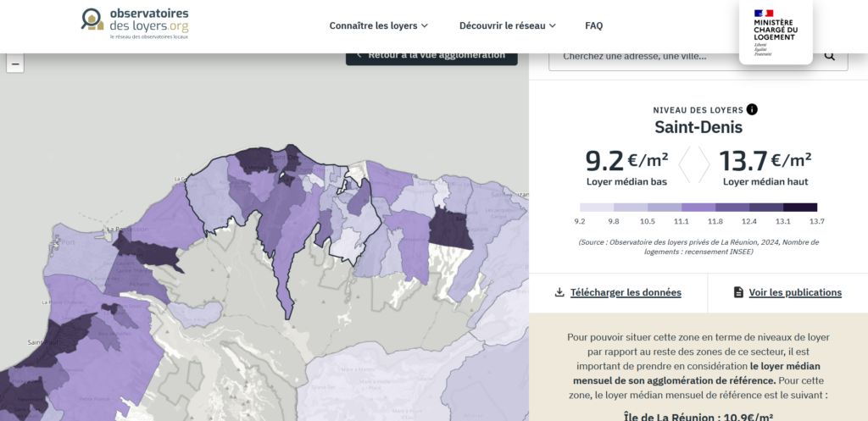Click the magnifying glass search icon

click(830, 56)
